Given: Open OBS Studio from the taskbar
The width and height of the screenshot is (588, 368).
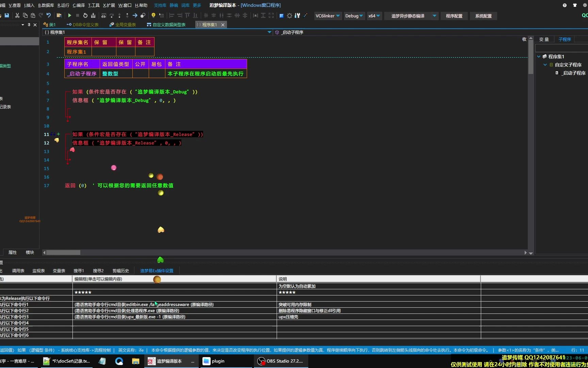Looking at the screenshot, I should click(x=281, y=361).
